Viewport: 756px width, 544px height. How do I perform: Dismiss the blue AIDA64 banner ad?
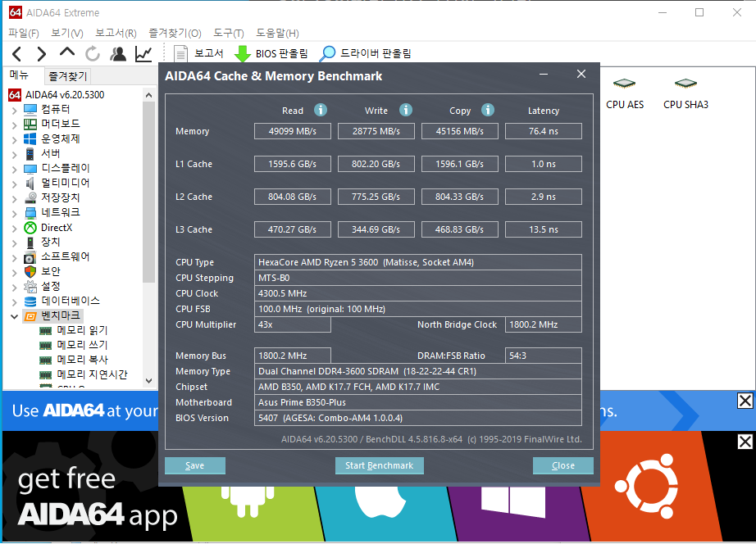pos(745,401)
